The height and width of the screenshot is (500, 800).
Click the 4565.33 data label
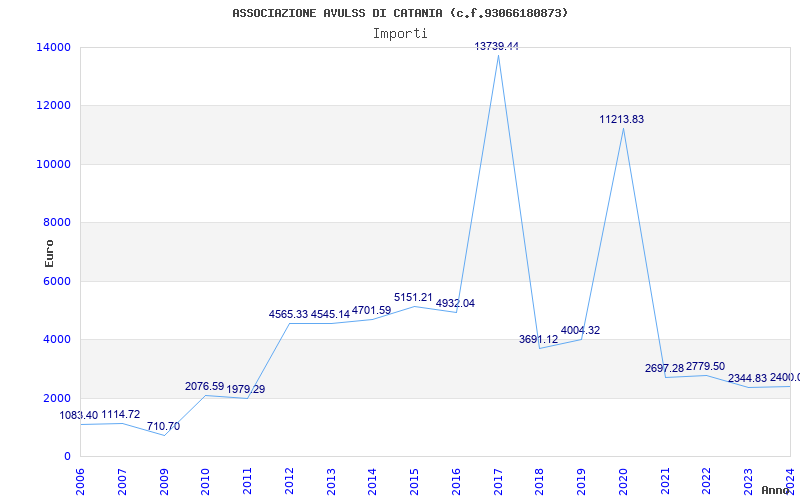click(288, 314)
